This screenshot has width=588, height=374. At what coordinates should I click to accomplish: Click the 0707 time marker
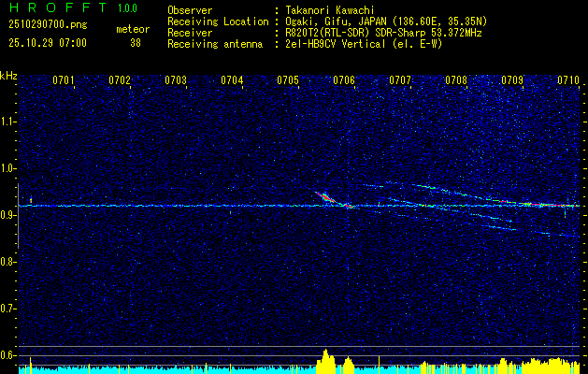click(400, 80)
